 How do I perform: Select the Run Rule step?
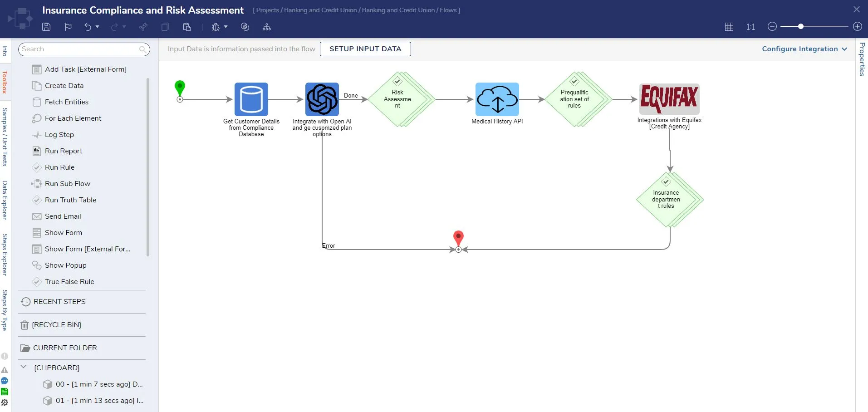(54, 167)
